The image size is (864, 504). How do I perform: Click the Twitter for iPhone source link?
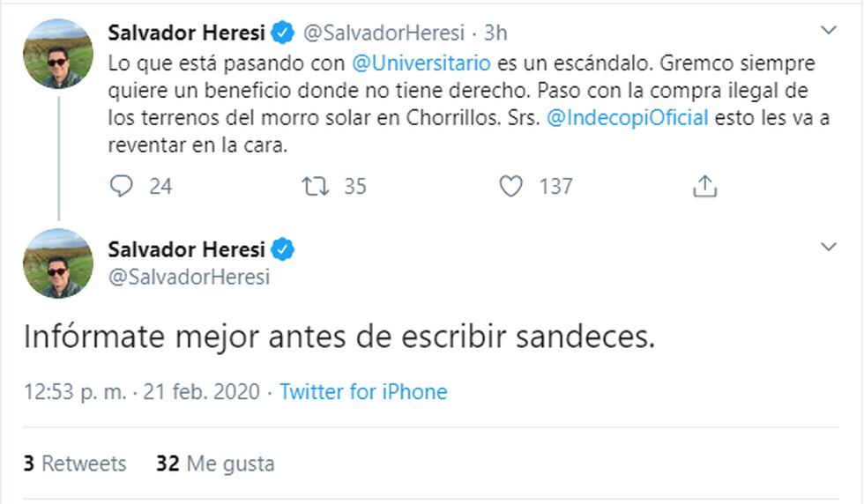pos(363,392)
